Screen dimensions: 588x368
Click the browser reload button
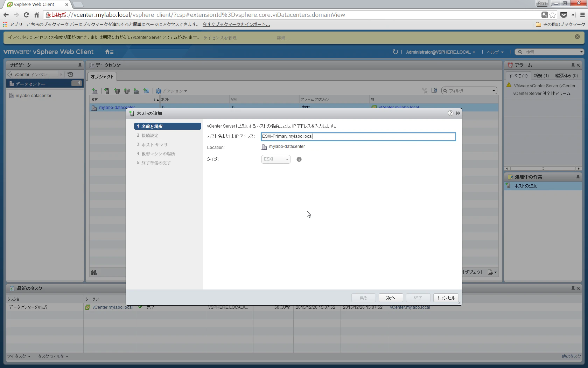(26, 15)
